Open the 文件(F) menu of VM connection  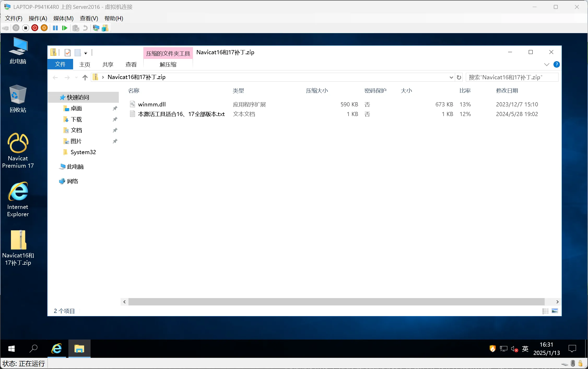click(14, 18)
